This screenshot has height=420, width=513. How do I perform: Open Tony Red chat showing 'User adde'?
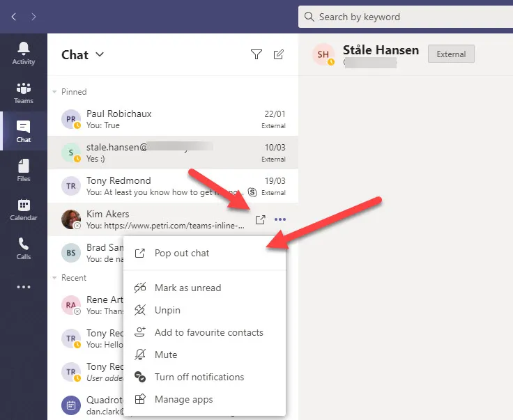coord(86,372)
